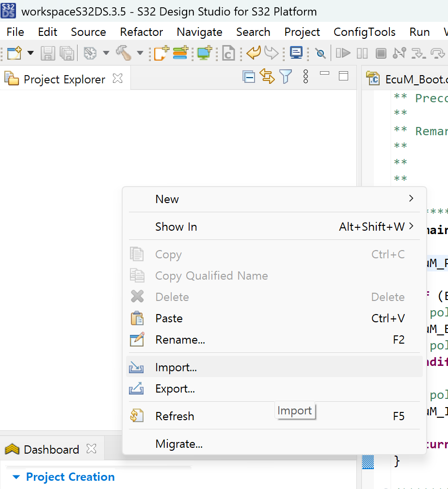Open the Source menu
448x489 pixels.
88,32
